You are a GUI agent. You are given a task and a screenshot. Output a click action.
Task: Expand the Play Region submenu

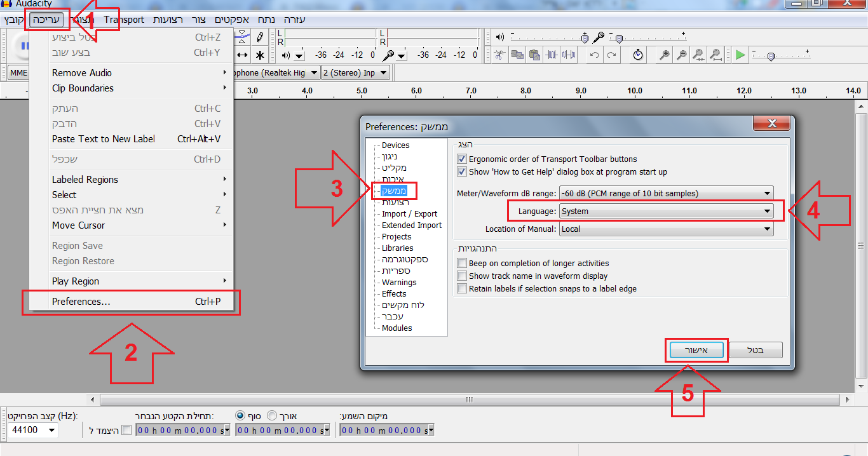click(131, 281)
